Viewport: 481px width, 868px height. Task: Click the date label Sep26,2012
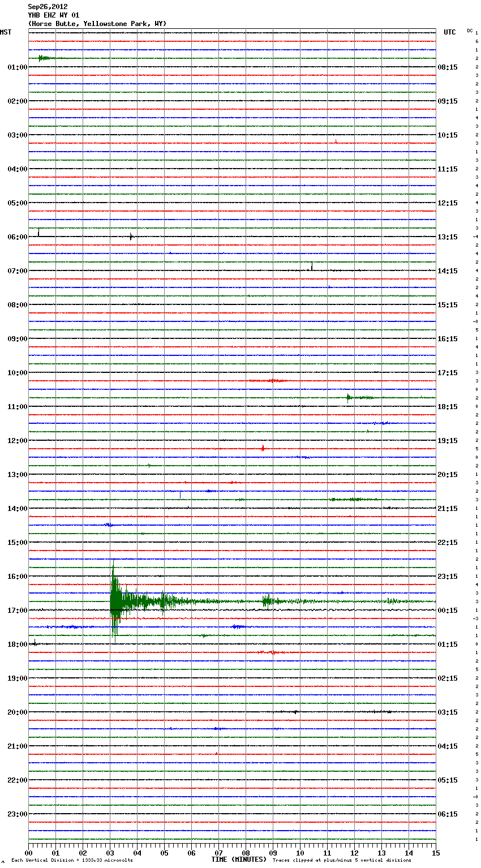[x=48, y=7]
